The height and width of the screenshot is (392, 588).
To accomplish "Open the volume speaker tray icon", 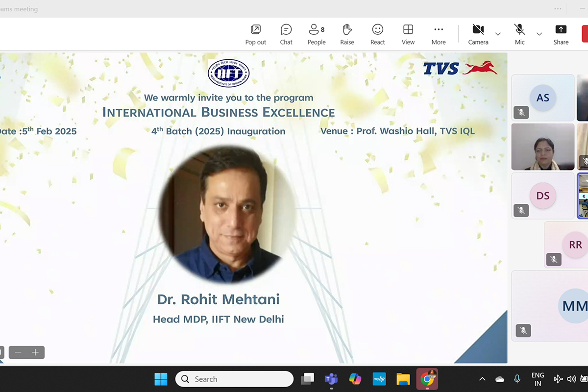I will [x=571, y=379].
